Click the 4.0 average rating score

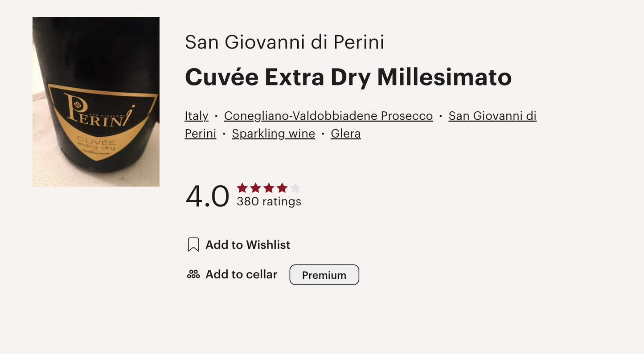click(207, 196)
